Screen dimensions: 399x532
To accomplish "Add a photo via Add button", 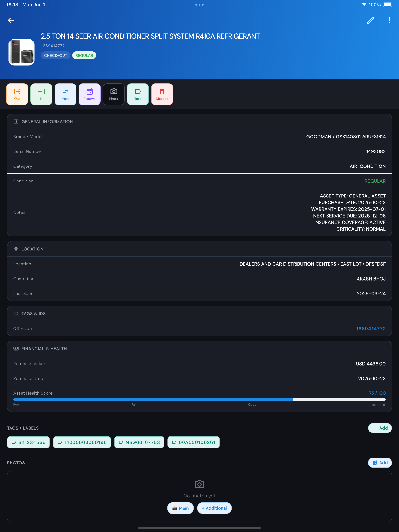I will coord(380,463).
